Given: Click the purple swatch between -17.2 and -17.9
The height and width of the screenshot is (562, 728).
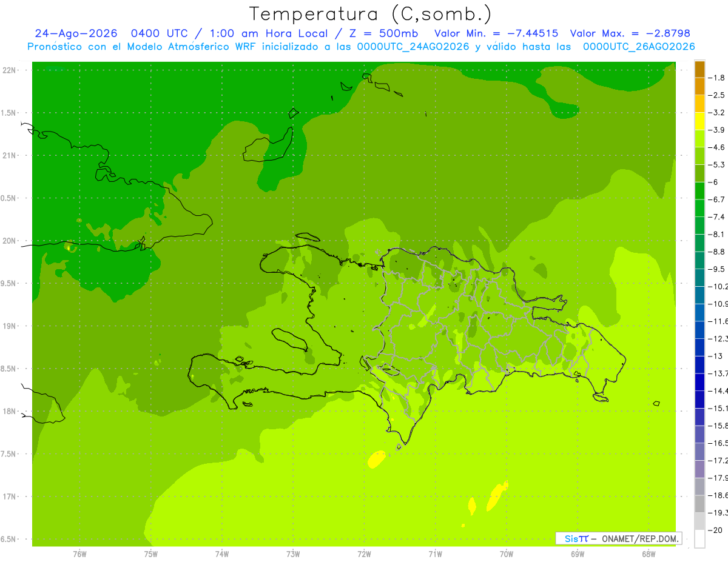Looking at the screenshot, I should (699, 469).
